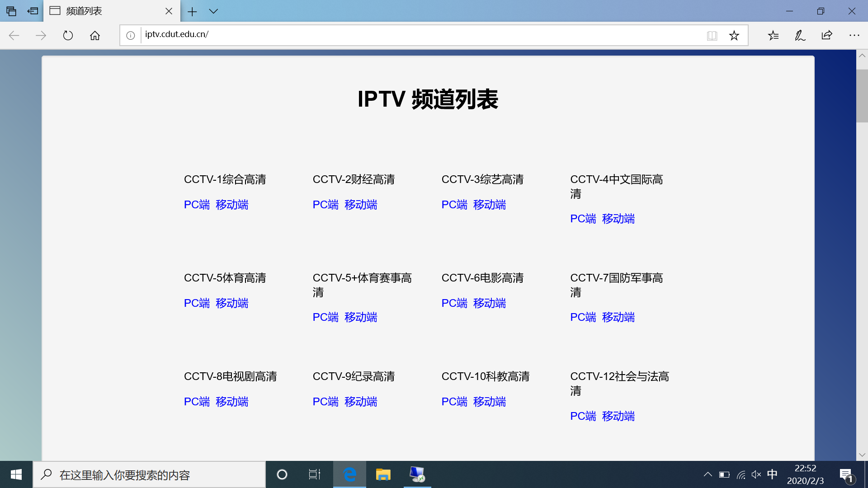
Task: Open CCTV-3综艺高清 PC端 link
Action: click(x=454, y=205)
